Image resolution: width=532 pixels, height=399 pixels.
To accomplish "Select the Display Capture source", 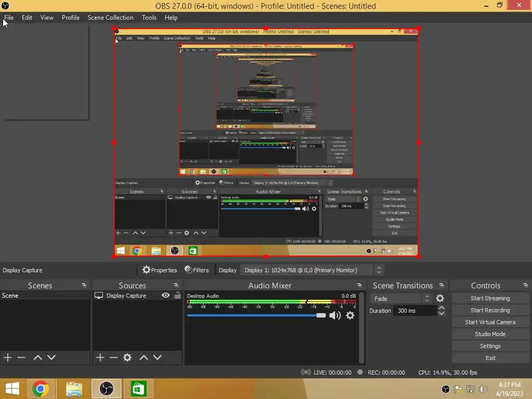I will pos(126,296).
